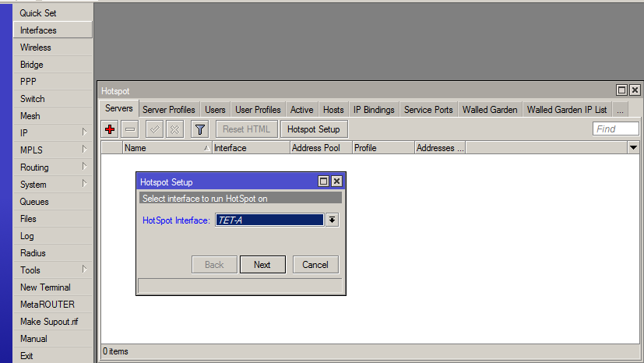This screenshot has height=363, width=644.
Task: Open Quick Set from sidebar
Action: click(53, 13)
